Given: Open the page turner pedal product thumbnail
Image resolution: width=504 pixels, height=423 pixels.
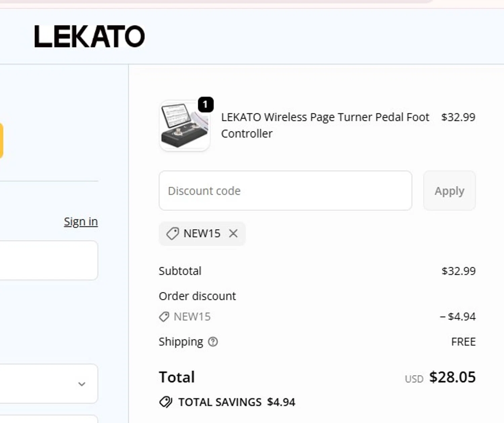Looking at the screenshot, I should click(184, 126).
